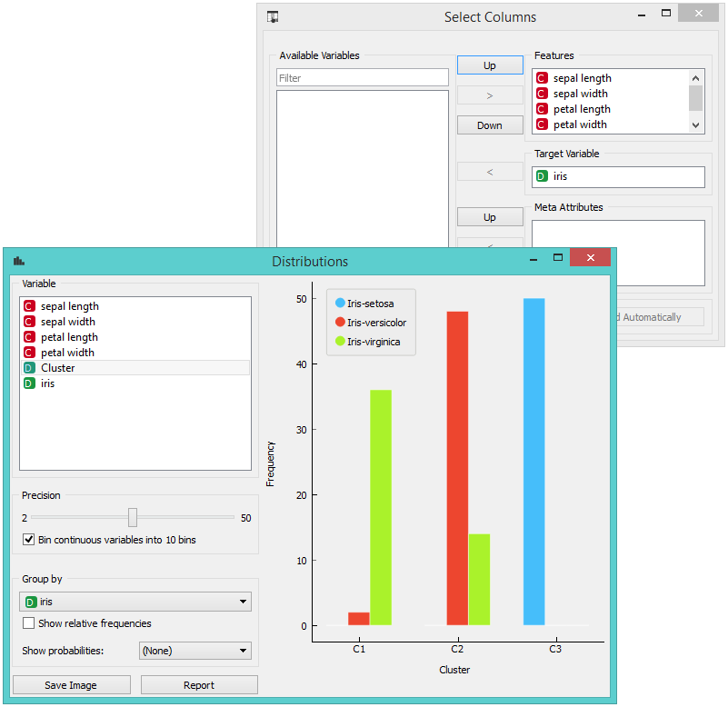Click the blue Iris-setosa legend dot
Viewport: 728px width, 707px height.
(x=340, y=303)
